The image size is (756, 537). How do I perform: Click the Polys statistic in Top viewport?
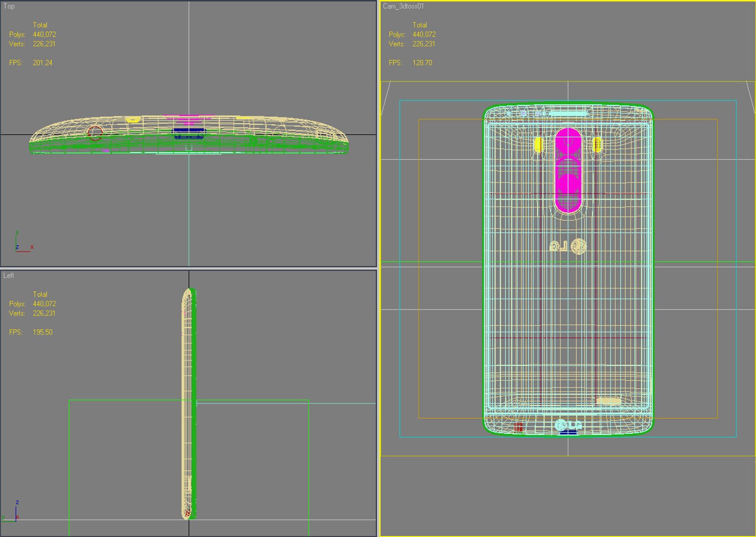tap(32, 34)
